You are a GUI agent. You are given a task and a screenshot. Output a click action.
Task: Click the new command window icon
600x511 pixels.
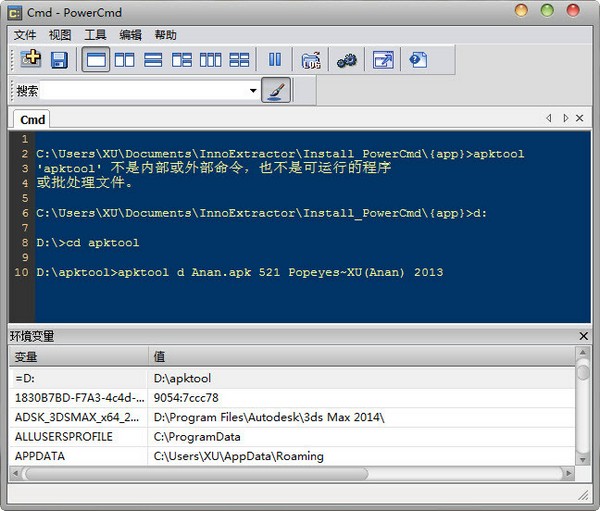pyautogui.click(x=30, y=60)
